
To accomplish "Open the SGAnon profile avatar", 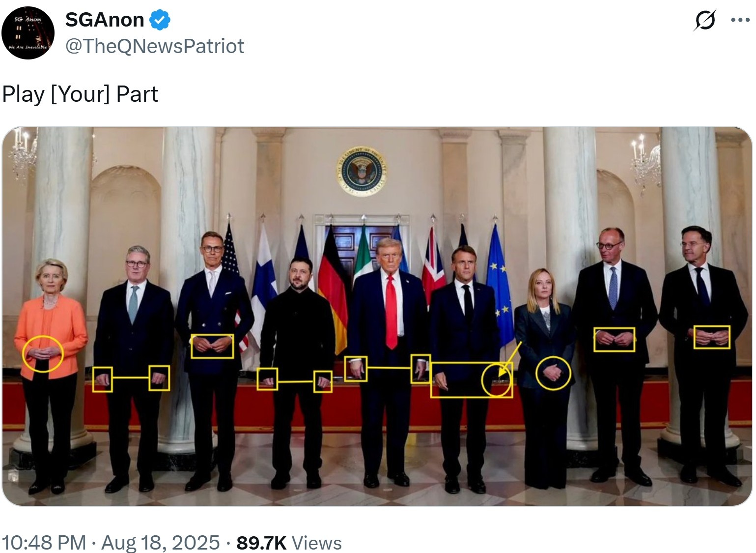I will [28, 33].
